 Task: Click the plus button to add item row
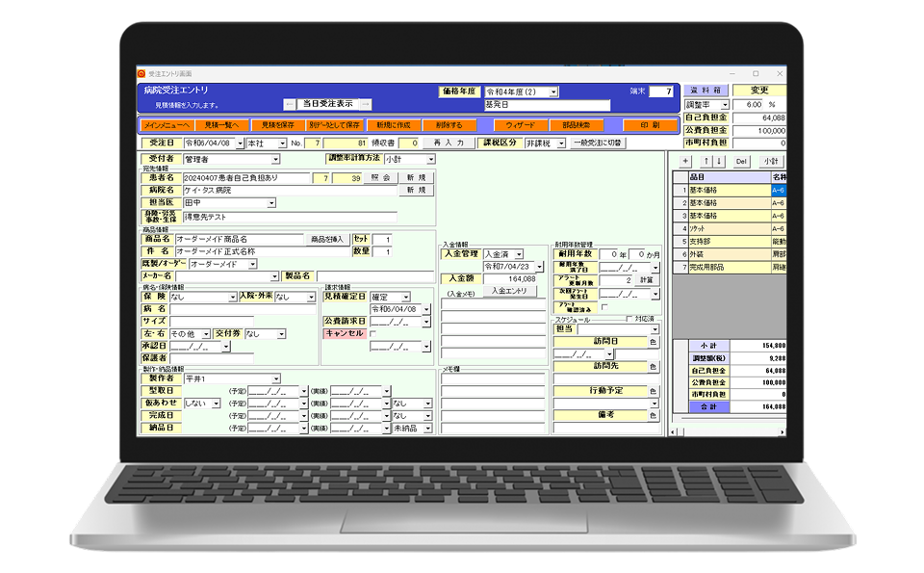(684, 161)
